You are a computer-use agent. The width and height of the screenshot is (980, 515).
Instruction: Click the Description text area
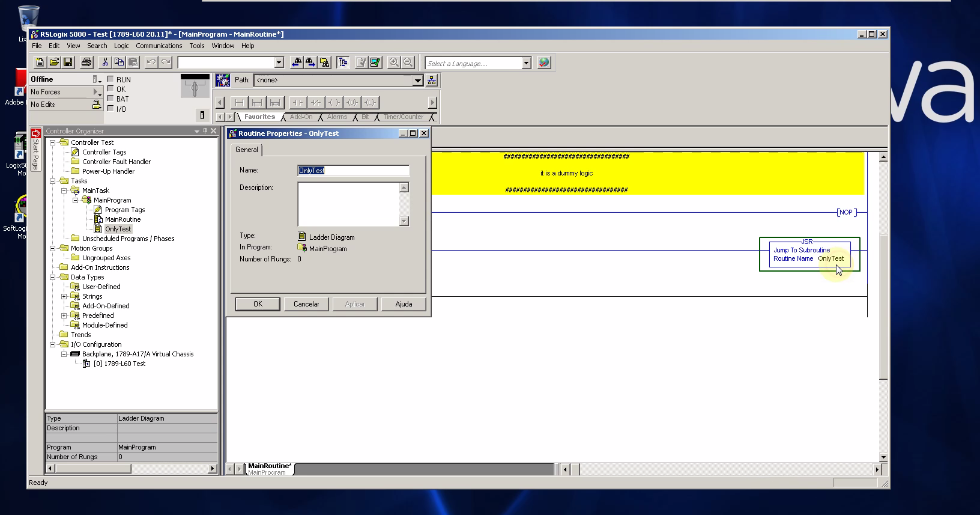click(x=349, y=204)
